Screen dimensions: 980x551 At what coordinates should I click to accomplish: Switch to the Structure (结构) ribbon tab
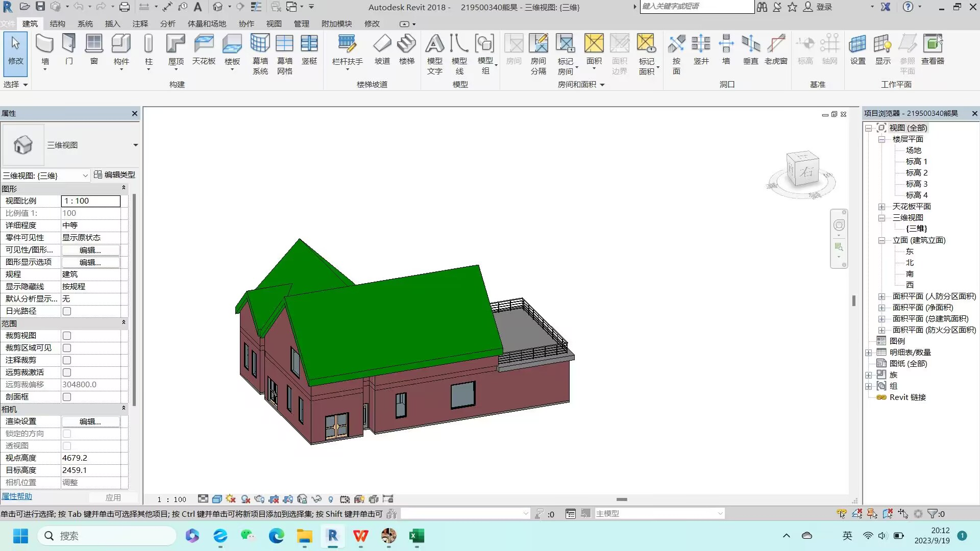coord(57,24)
